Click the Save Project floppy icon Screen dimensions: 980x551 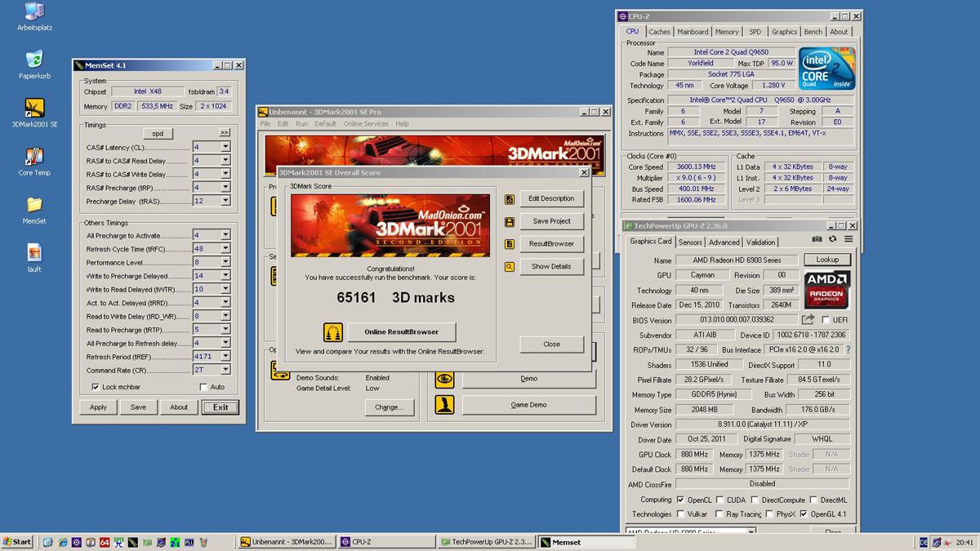[510, 221]
